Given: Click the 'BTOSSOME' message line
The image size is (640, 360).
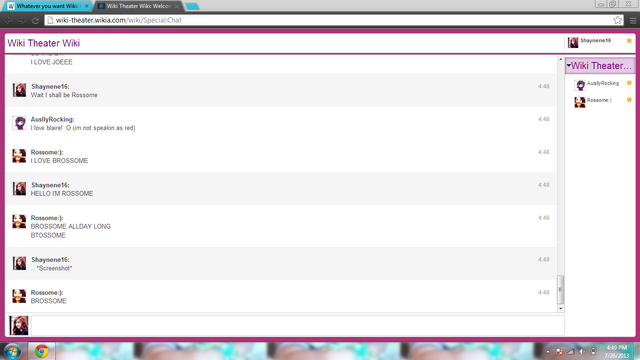Looking at the screenshot, I should (x=48, y=236).
